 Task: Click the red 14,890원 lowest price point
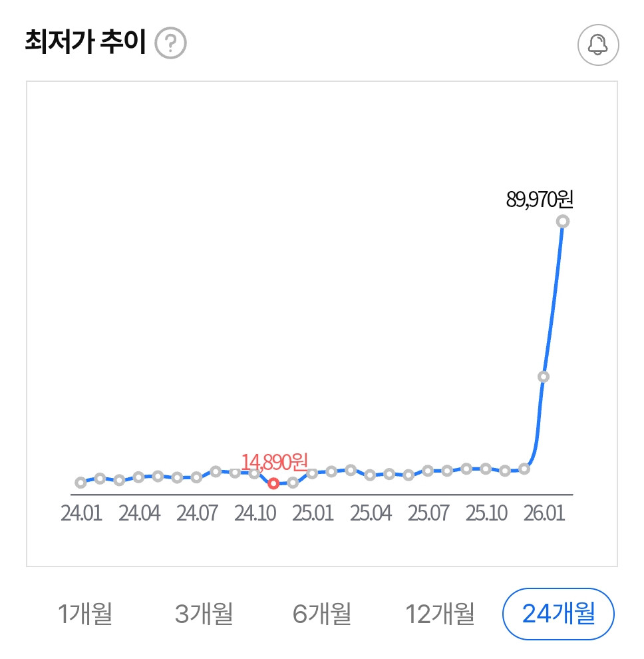tap(273, 483)
